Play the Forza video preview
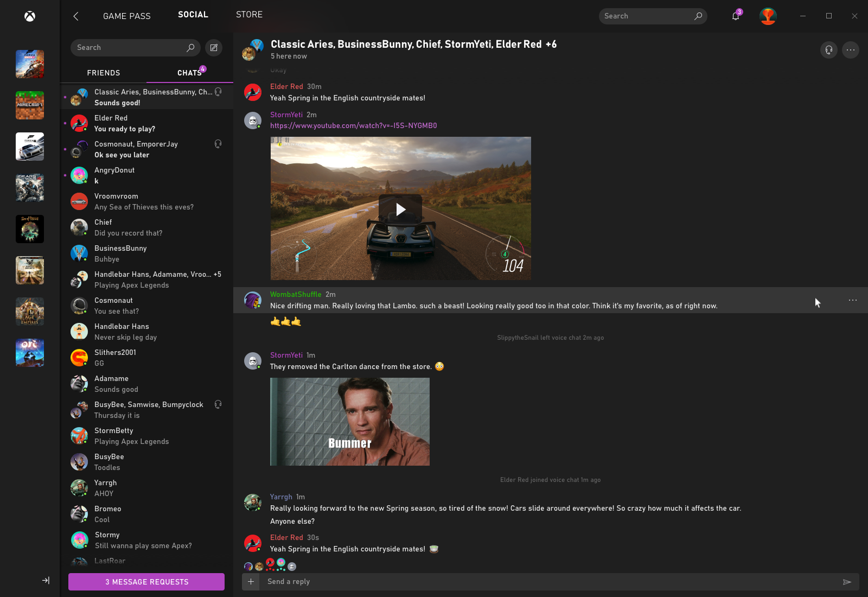 (400, 209)
